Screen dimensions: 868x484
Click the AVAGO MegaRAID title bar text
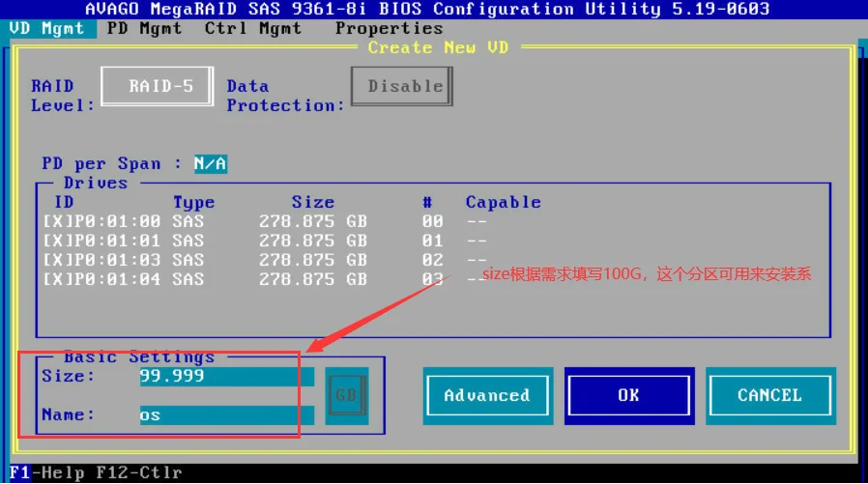[x=427, y=9]
